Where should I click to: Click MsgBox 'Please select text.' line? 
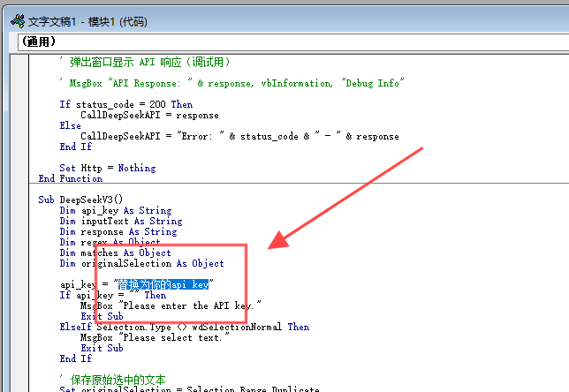pyautogui.click(x=155, y=337)
